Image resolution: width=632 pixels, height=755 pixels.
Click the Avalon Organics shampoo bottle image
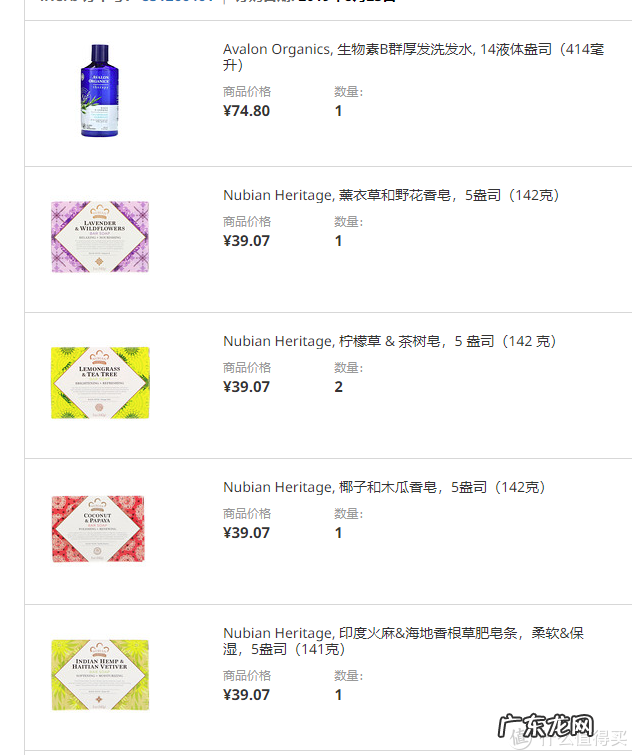100,91
